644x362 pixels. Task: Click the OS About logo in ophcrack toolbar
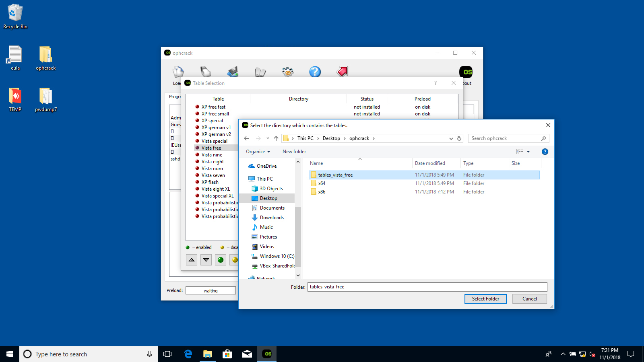pos(466,72)
